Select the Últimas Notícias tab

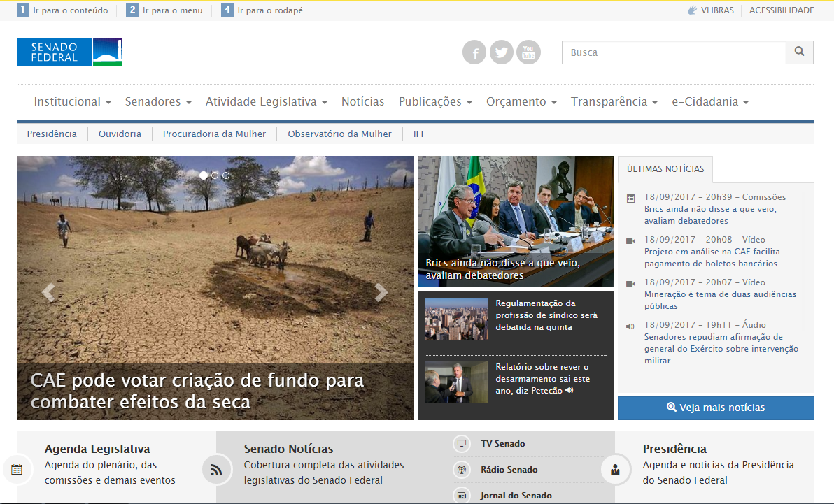665,169
